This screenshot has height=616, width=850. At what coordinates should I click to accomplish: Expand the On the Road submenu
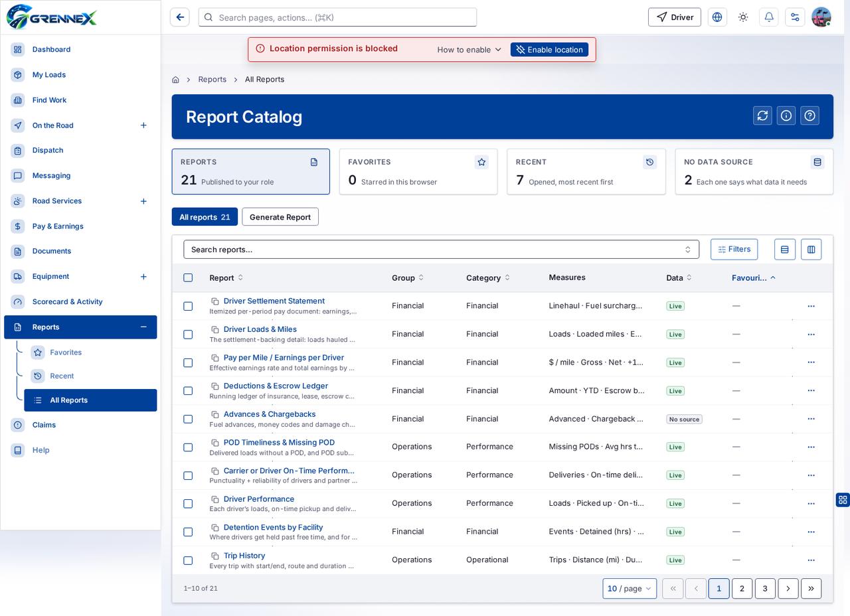(143, 125)
